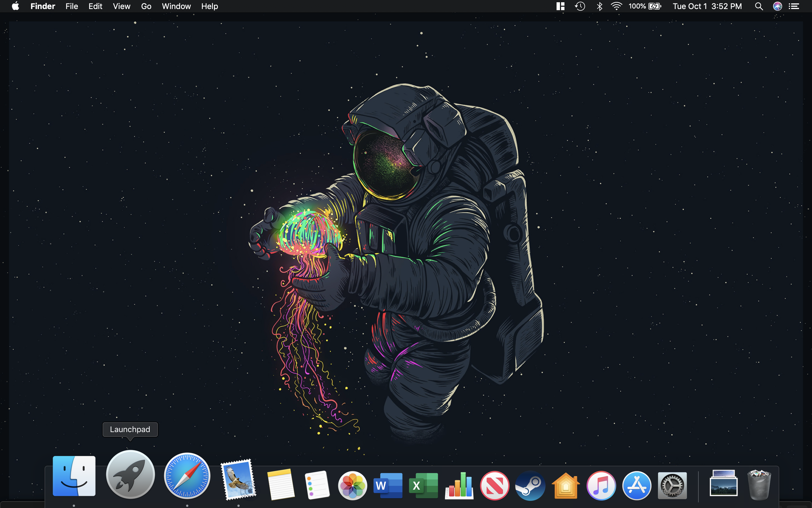Open Microsoft Excel from the Dock
The height and width of the screenshot is (508, 812).
423,485
